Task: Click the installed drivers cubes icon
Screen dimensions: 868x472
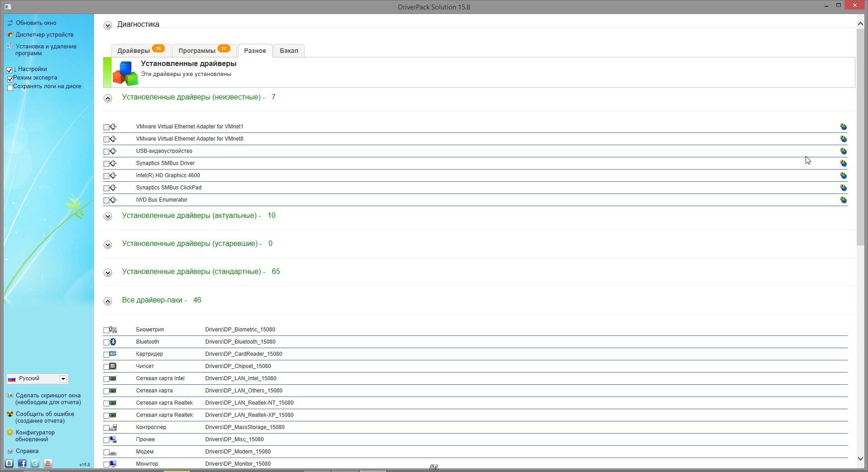Action: click(x=125, y=73)
